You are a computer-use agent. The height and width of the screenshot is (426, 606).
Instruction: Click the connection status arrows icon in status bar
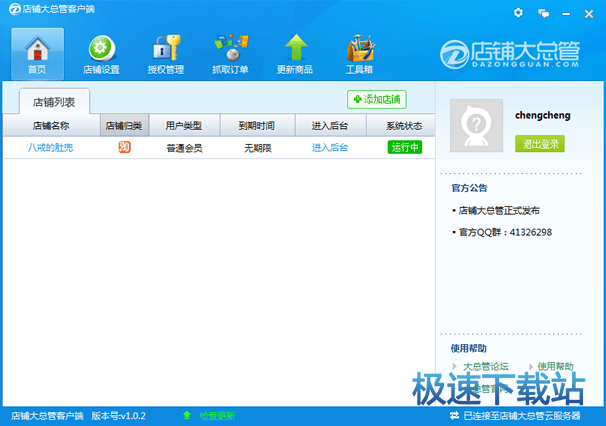click(x=454, y=416)
